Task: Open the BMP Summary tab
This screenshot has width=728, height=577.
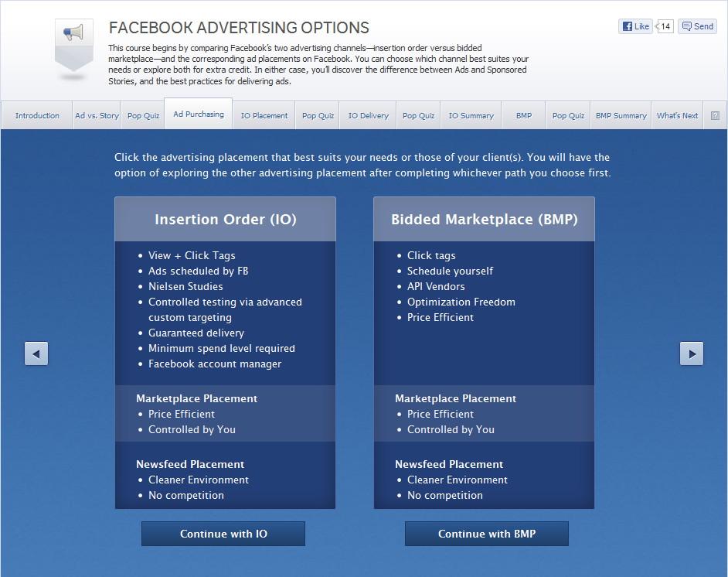Action: pos(621,116)
